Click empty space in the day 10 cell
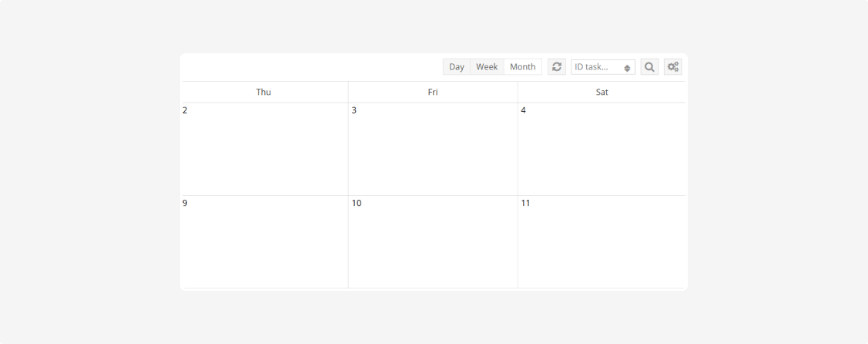 pos(433,247)
